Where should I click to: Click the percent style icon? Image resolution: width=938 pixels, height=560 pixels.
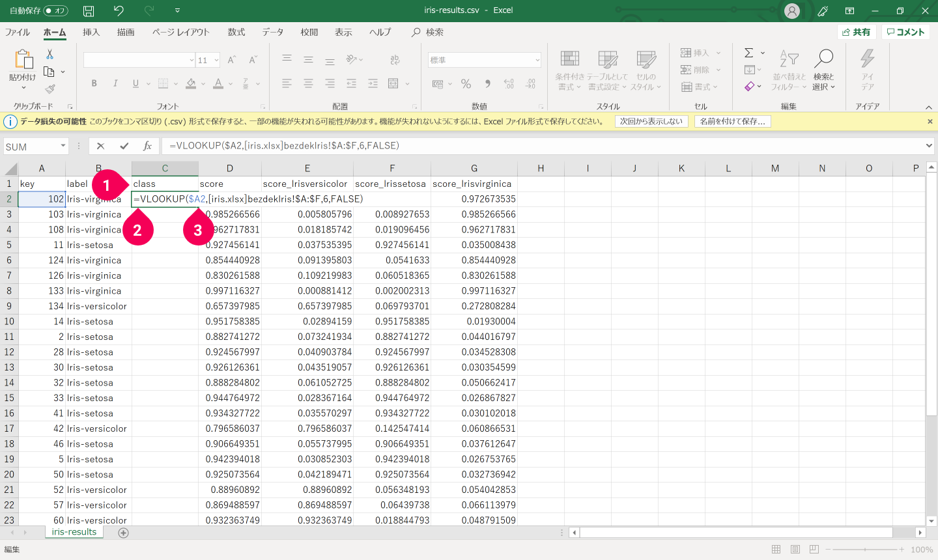[466, 83]
